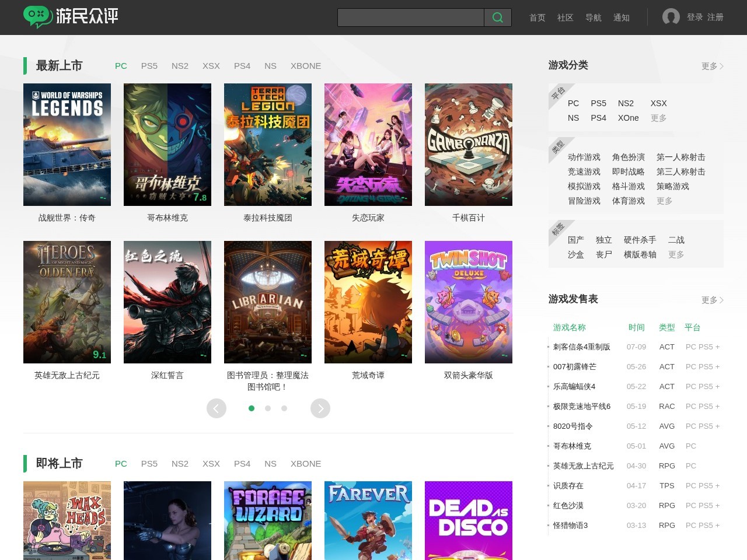
Task: Open Dead as Disco upcoming cover
Action: click(x=469, y=520)
